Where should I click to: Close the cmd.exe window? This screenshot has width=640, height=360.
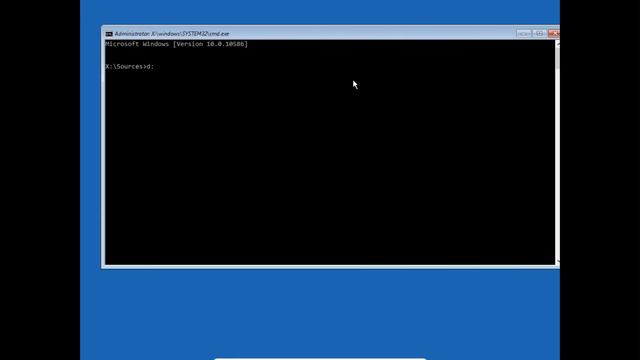553,33
